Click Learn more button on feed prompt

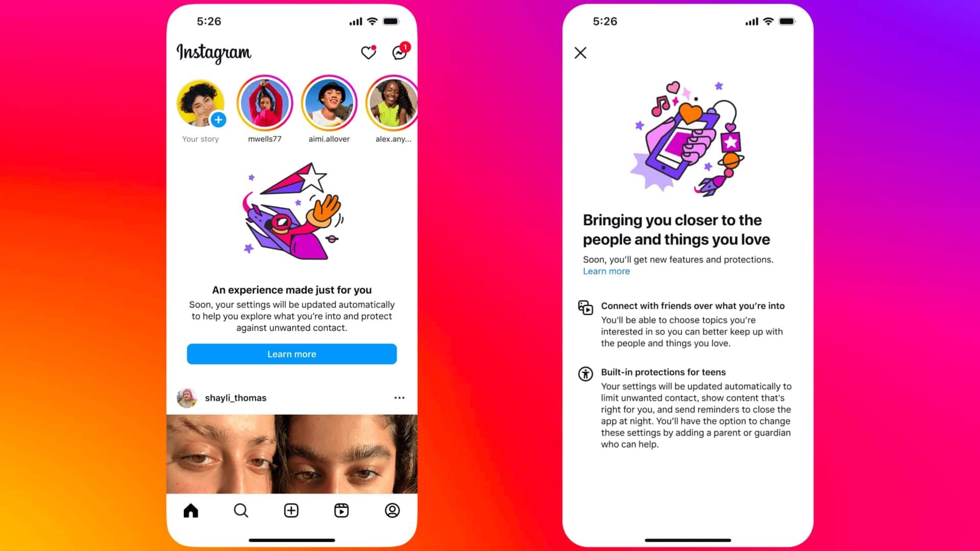[291, 354]
